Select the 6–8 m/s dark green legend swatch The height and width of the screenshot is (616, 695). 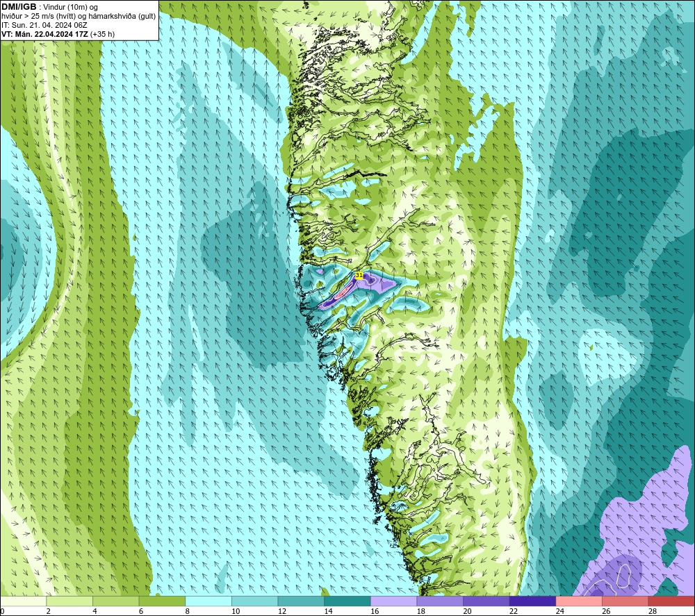[162, 601]
